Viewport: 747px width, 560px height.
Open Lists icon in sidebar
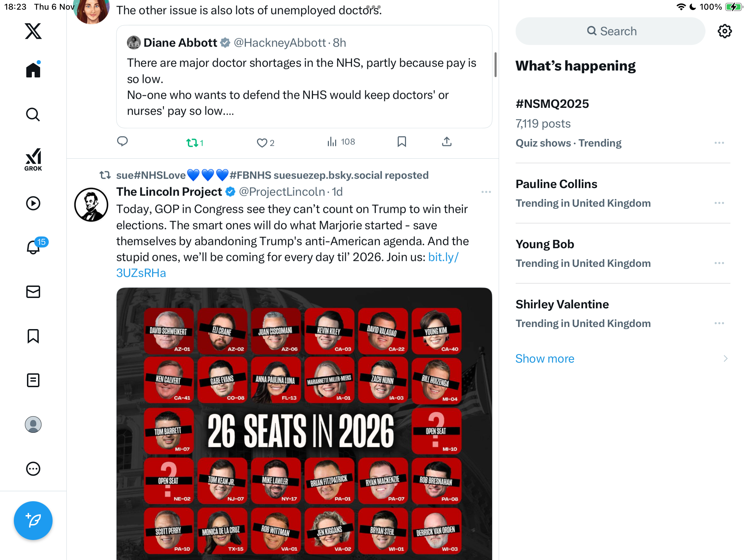click(33, 380)
